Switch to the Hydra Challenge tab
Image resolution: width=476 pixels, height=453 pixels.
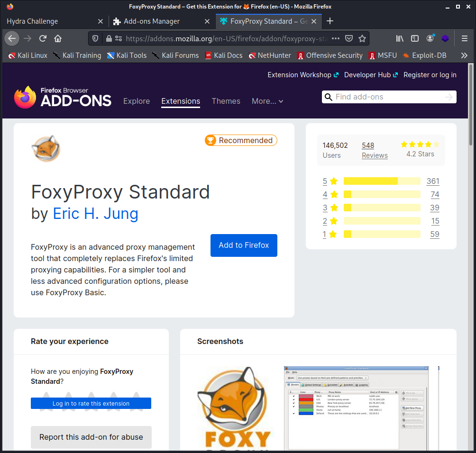coord(55,21)
